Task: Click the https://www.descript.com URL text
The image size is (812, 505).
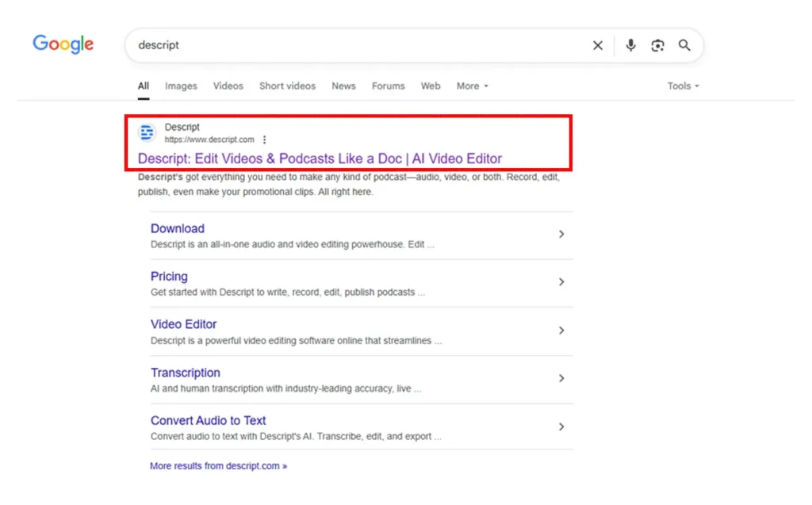Action: click(x=209, y=140)
